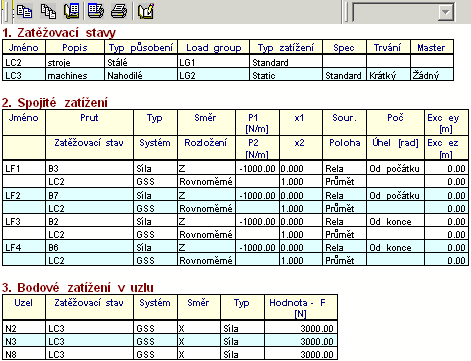Click the 'Rovnoměrně' cell under LF1
471x361 pixels.
pos(206,181)
